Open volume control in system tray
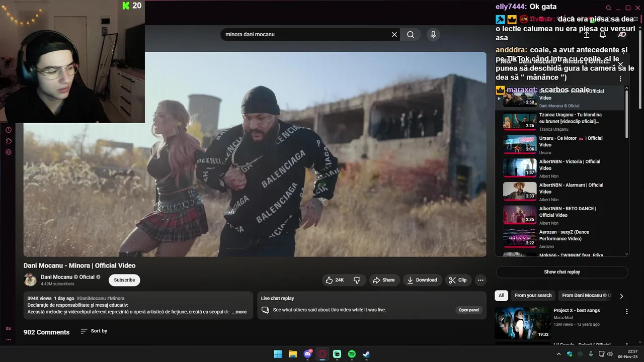 coord(610,354)
